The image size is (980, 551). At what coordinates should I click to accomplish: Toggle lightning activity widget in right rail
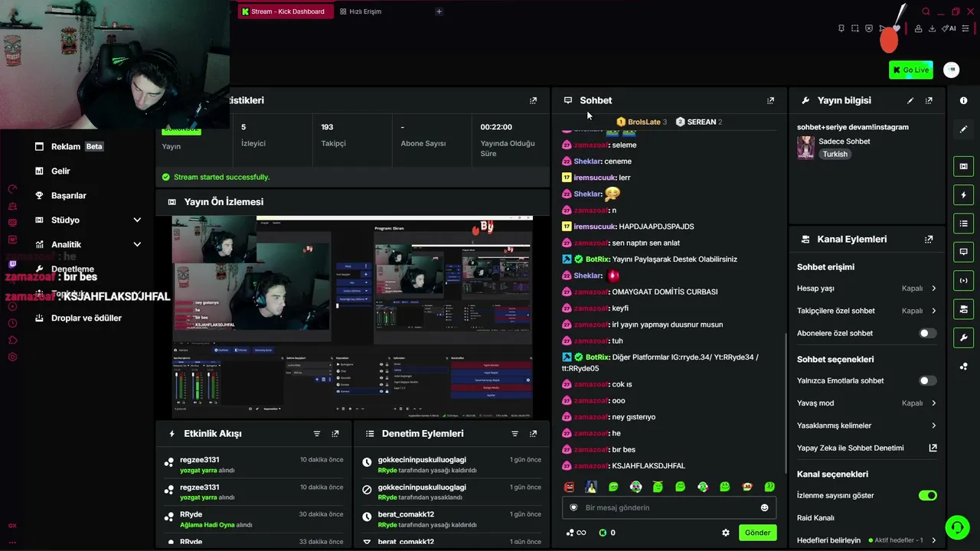click(x=964, y=194)
